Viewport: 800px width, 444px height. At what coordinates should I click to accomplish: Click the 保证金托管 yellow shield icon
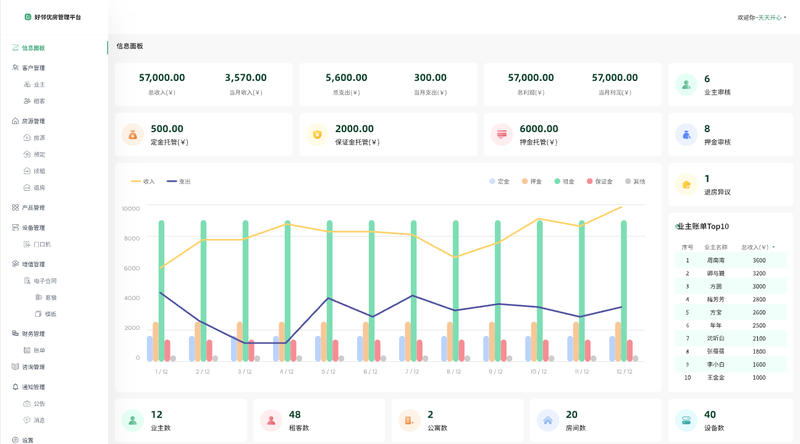[x=317, y=135]
